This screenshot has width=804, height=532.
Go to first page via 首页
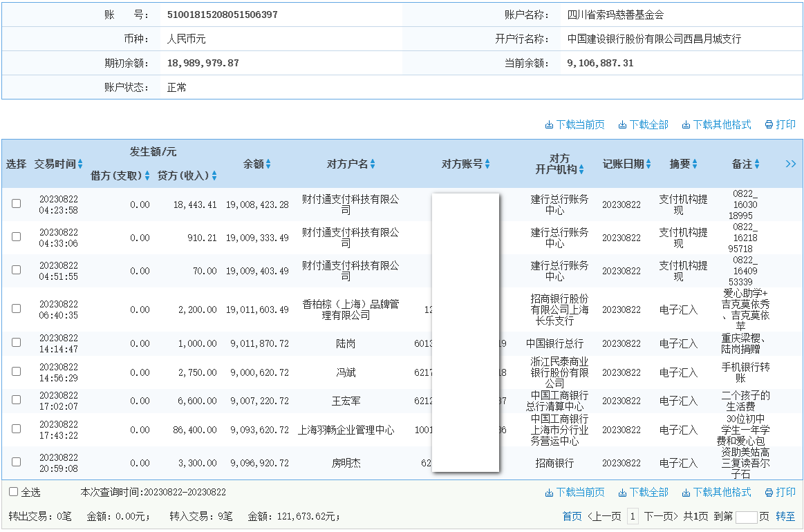coord(572,517)
